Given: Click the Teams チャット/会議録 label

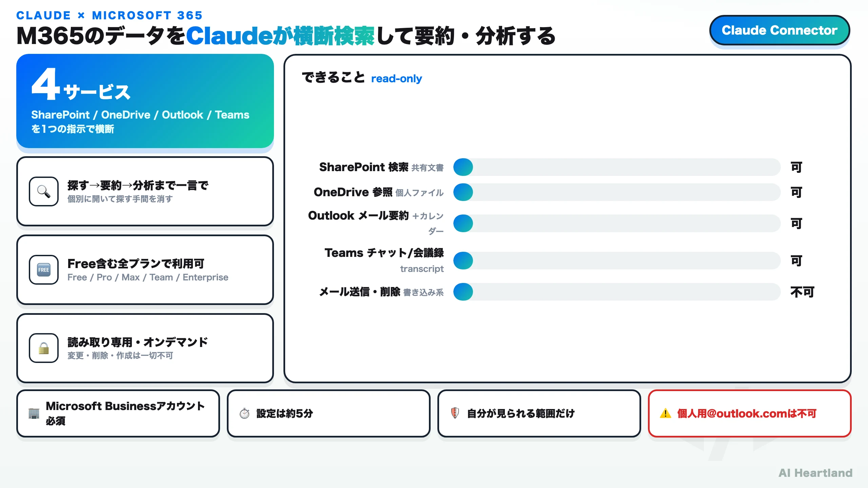Looking at the screenshot, I should click(384, 253).
